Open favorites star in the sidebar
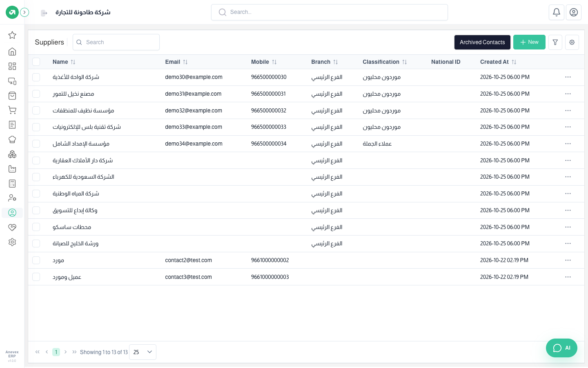 (12, 35)
